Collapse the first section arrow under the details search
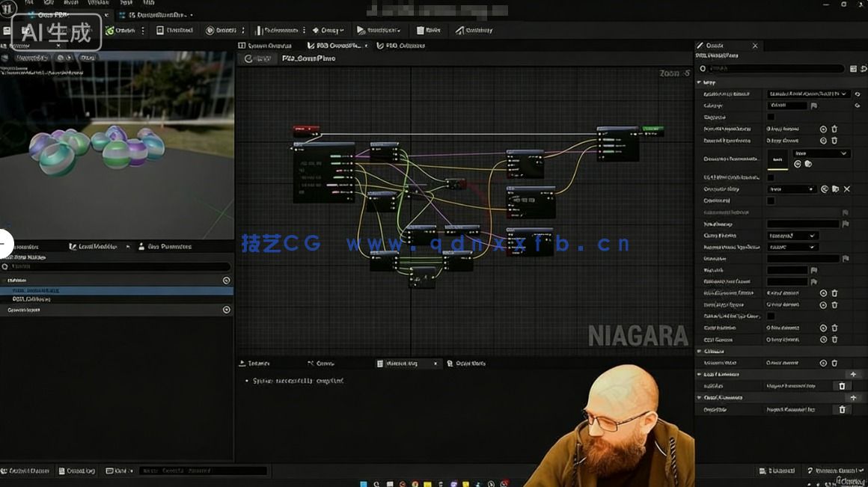Screen dimensions: 868x487 (700, 82)
